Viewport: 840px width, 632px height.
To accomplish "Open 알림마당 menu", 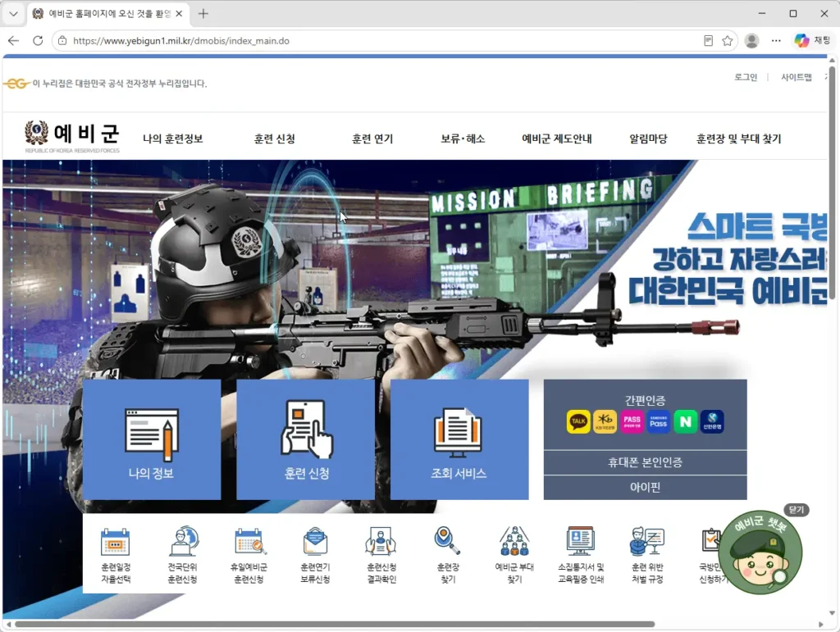I will click(648, 139).
